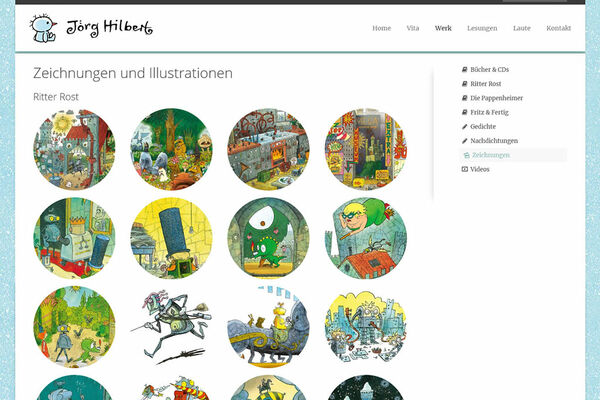Click the pencil icon beside Gedichte
Image resolution: width=600 pixels, height=400 pixels.
pyautogui.click(x=465, y=126)
